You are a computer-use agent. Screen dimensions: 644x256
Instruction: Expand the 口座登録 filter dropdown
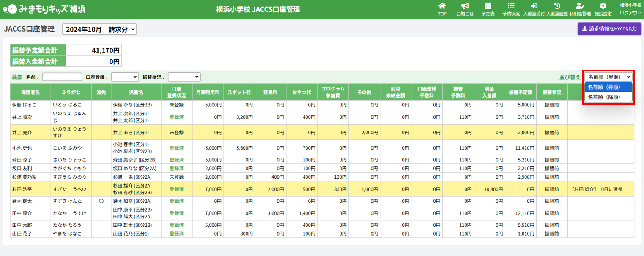click(x=125, y=77)
